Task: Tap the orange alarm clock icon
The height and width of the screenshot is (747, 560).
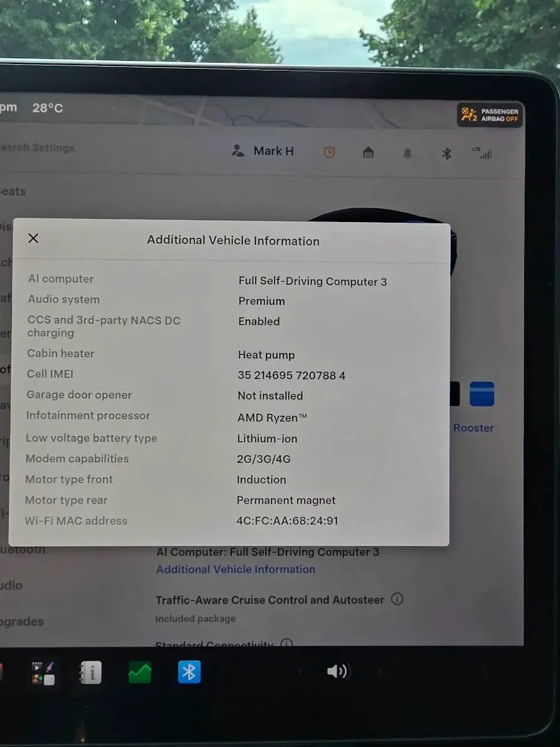Action: [329, 152]
